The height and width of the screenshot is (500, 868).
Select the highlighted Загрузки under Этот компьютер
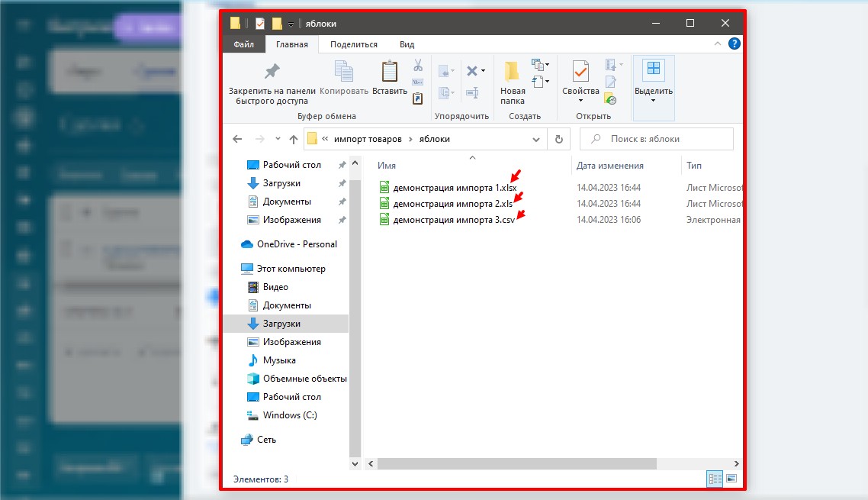(x=285, y=324)
